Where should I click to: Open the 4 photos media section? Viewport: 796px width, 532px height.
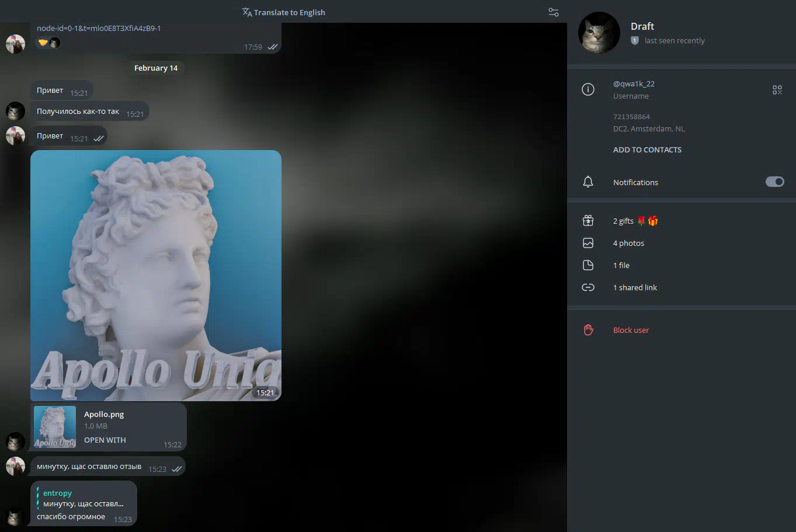[628, 243]
